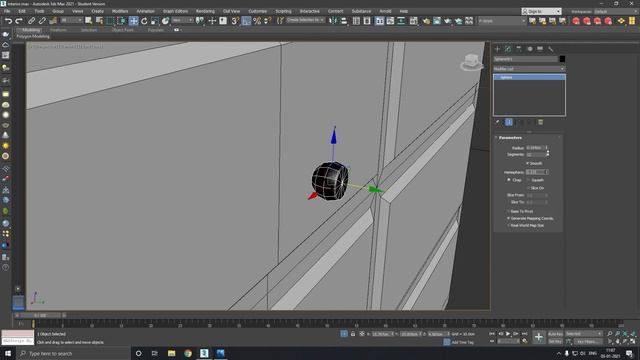Open the File menu
The width and height of the screenshot is (640, 360).
[7, 11]
